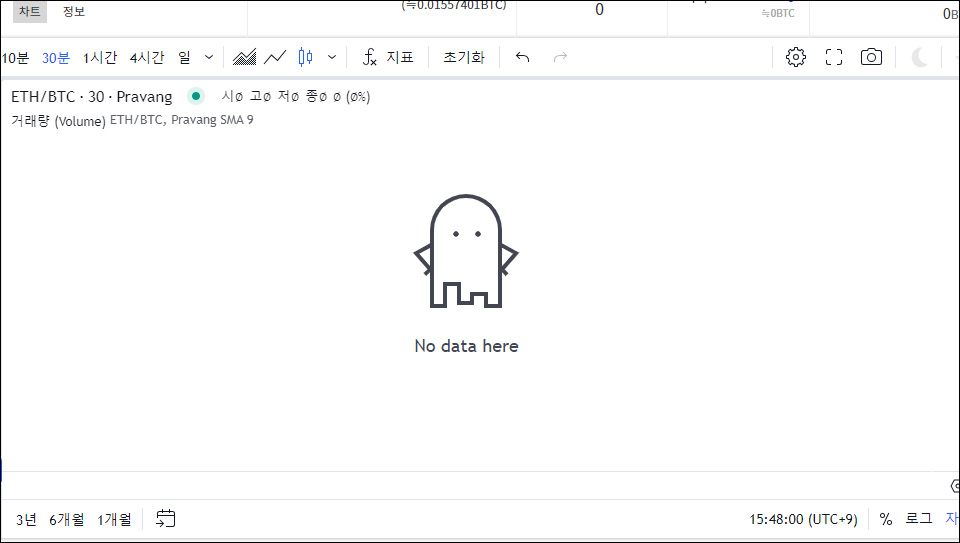Screen dimensions: 960x543
Task: Expand the chart style dropdown arrow
Action: click(332, 57)
